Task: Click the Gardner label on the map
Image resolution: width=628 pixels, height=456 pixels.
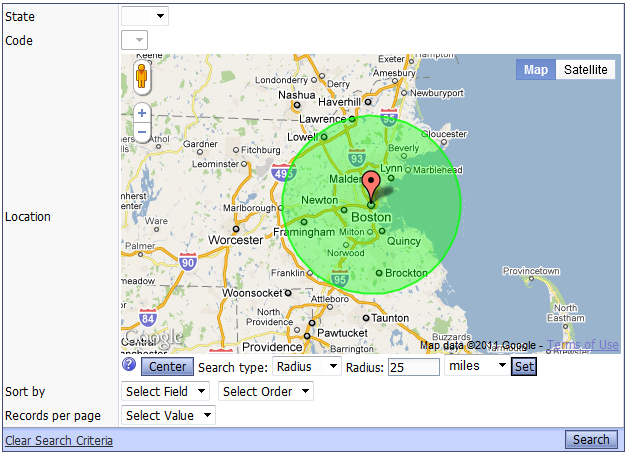Action: tap(200, 144)
